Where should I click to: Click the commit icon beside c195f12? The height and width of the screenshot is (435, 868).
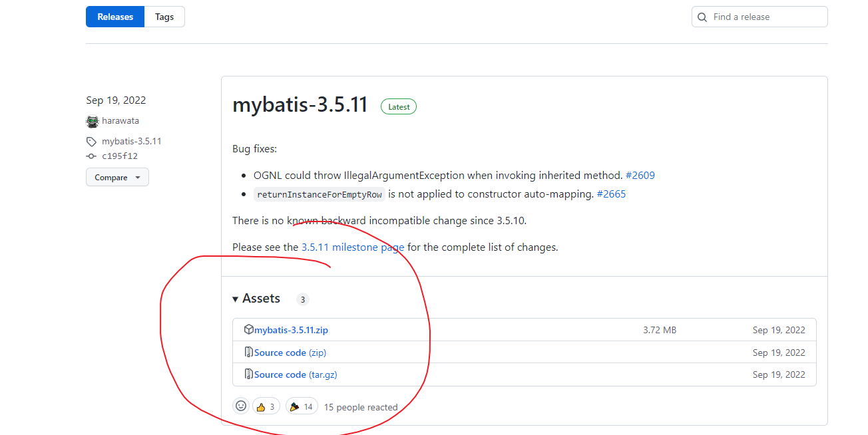pos(91,156)
